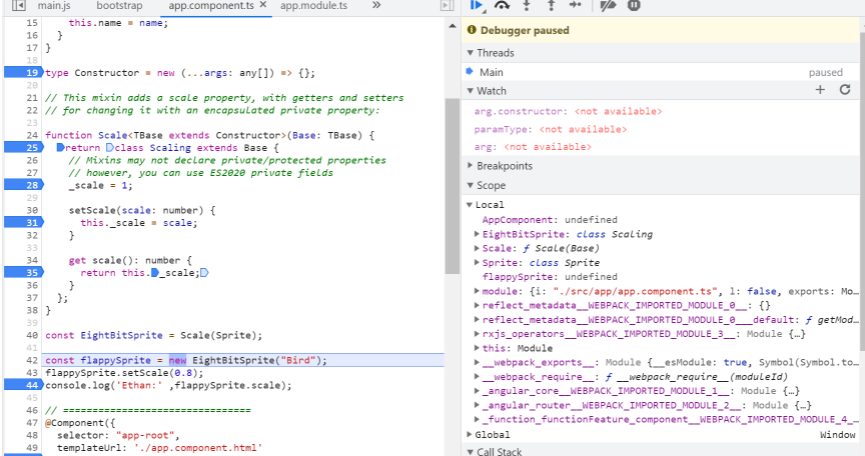Add a new watch expression
Image resolution: width=865 pixels, height=456 pixels.
(x=820, y=90)
